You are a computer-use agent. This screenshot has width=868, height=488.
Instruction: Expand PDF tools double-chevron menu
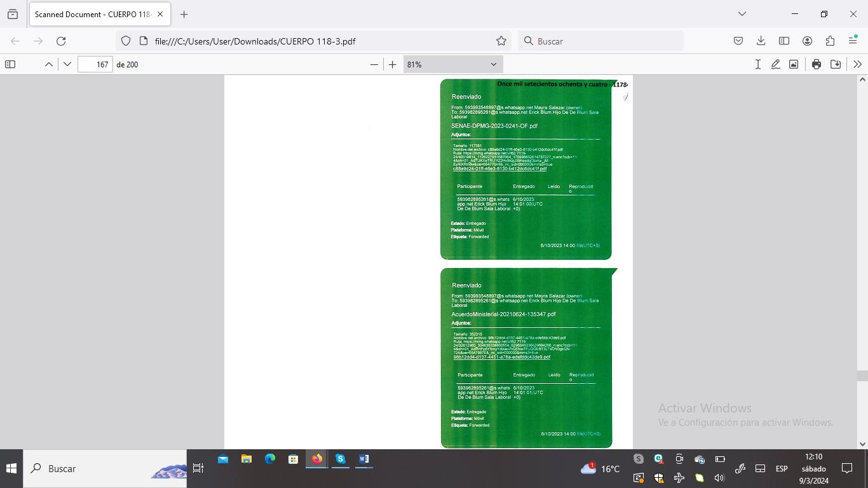[857, 64]
